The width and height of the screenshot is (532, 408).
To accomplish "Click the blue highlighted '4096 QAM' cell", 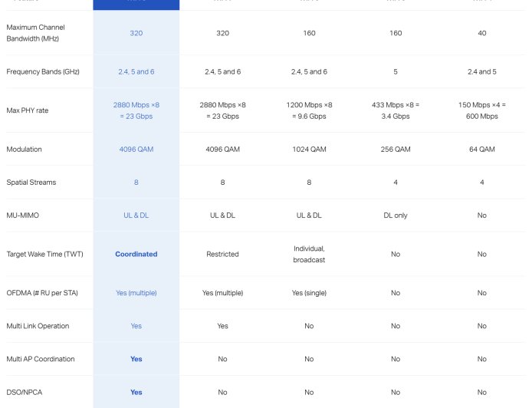I will pyautogui.click(x=136, y=150).
